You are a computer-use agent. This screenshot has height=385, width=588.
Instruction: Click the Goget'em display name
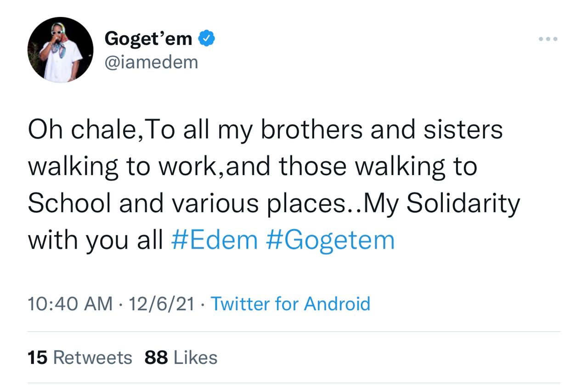click(x=148, y=39)
